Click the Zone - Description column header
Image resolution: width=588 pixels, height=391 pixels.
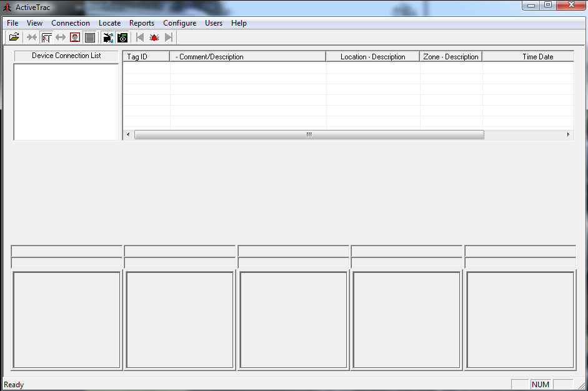451,57
